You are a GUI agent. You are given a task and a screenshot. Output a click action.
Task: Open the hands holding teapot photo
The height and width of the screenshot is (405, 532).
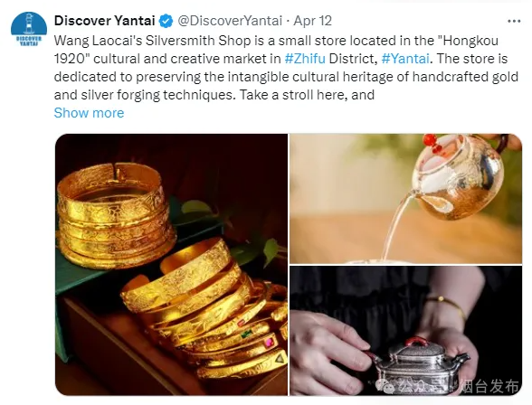[x=405, y=331]
